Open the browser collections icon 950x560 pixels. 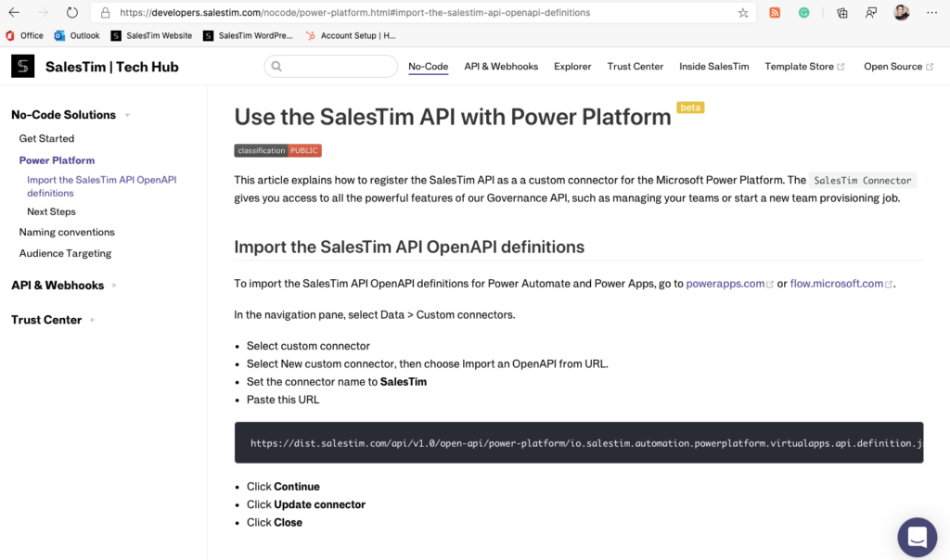pos(842,13)
